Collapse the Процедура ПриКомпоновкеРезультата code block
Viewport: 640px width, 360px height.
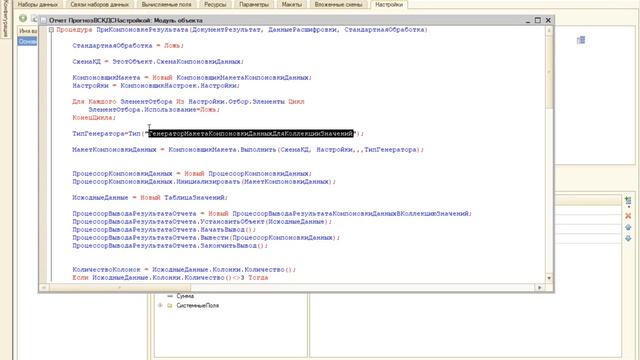point(51,30)
